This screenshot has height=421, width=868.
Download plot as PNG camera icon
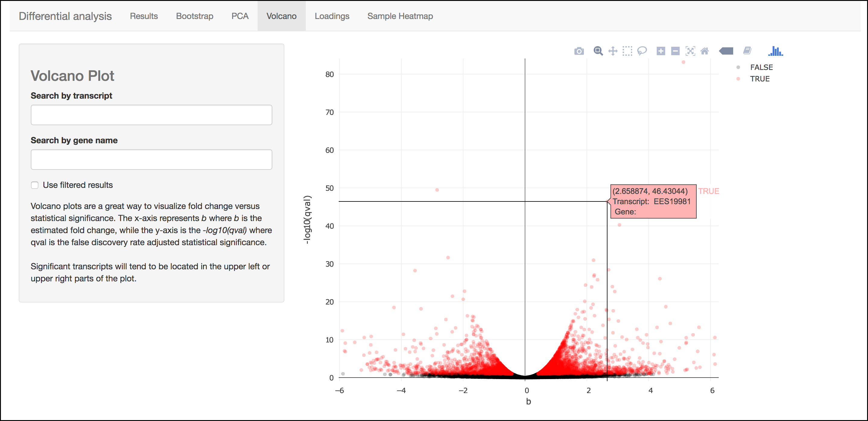pyautogui.click(x=579, y=51)
